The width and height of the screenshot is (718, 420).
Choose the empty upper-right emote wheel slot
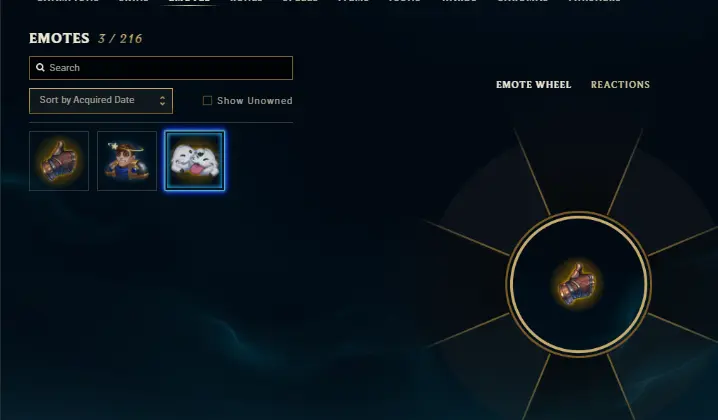[669, 197]
